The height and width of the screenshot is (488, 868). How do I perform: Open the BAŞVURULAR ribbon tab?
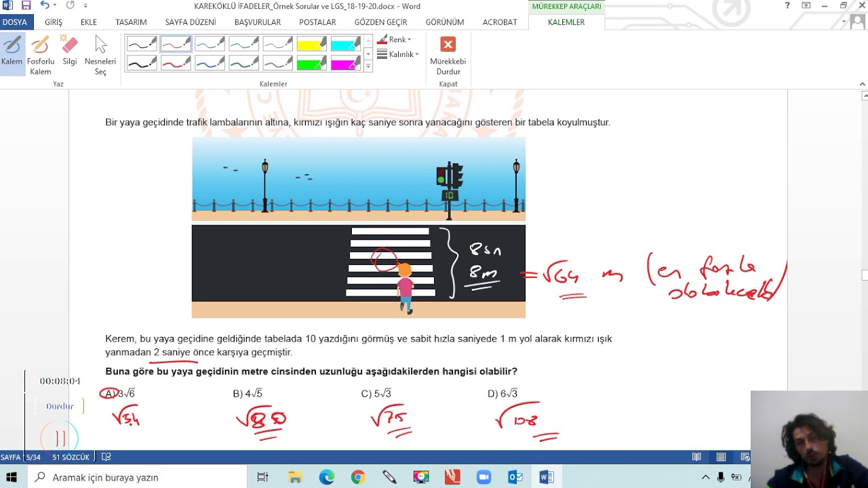tap(258, 22)
